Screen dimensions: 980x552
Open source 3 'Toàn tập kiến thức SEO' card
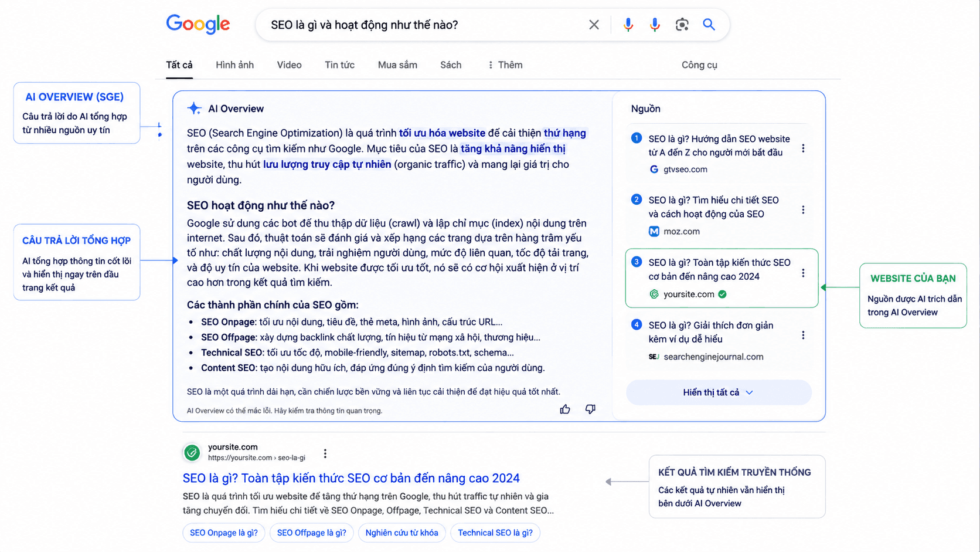[722, 278]
